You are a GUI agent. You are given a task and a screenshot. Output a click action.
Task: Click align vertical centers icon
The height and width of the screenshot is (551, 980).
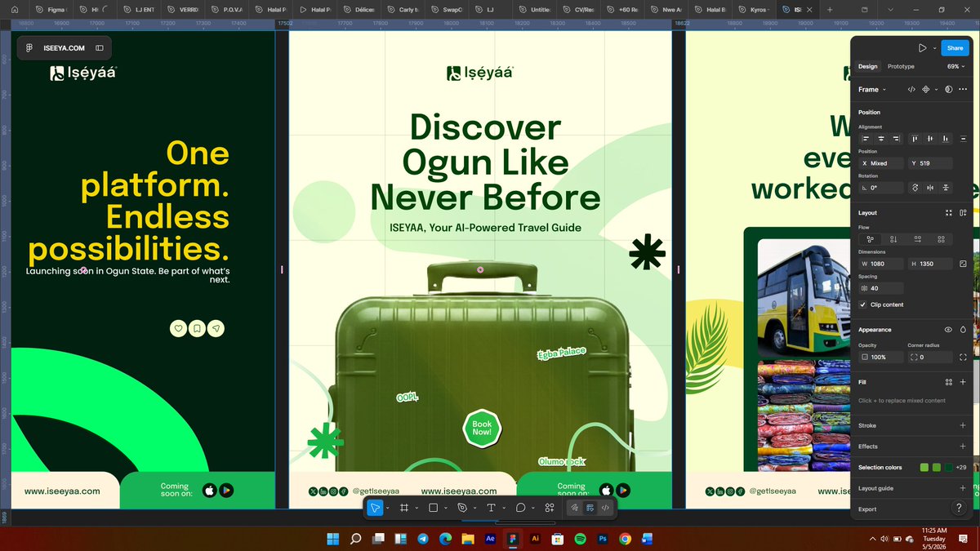930,139
